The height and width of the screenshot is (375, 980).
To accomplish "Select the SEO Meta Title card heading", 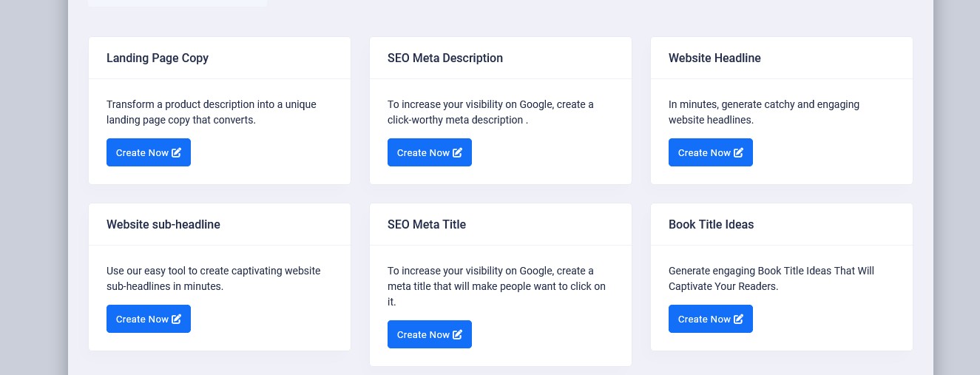I will click(427, 224).
